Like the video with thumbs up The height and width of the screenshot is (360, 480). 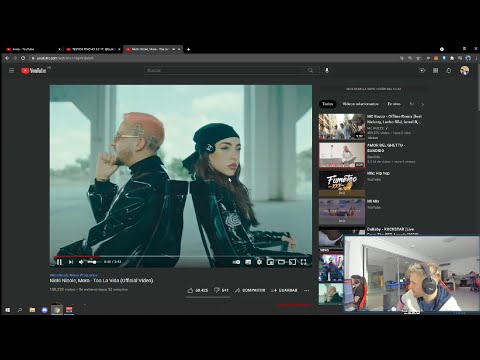pyautogui.click(x=197, y=290)
